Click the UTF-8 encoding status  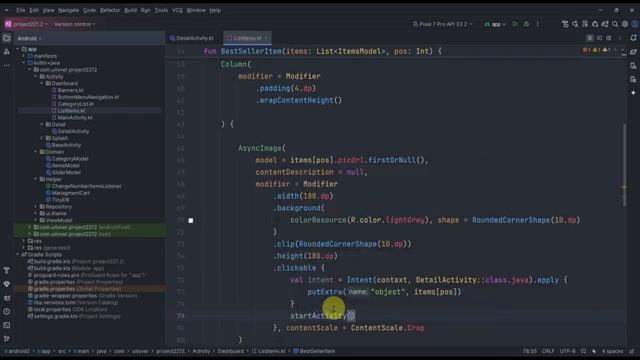point(567,351)
